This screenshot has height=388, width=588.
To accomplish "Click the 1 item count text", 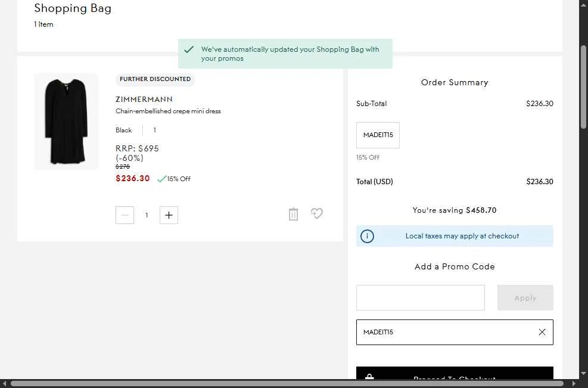I will [43, 24].
